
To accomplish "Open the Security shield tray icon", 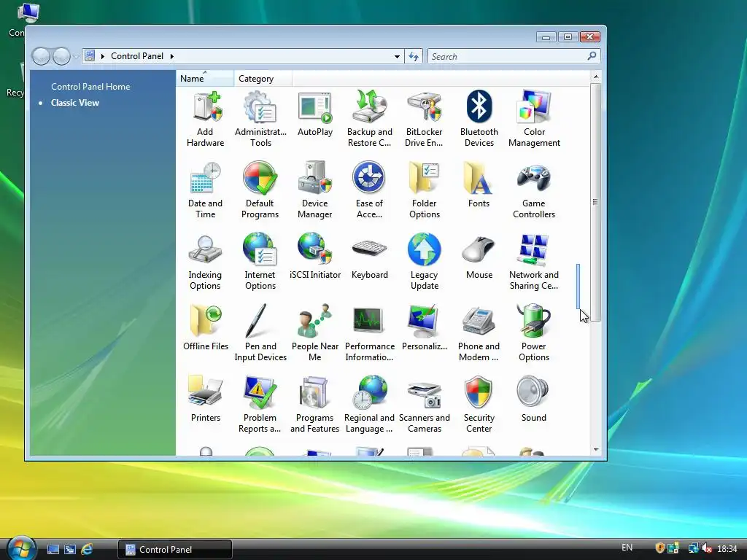I will (x=659, y=548).
